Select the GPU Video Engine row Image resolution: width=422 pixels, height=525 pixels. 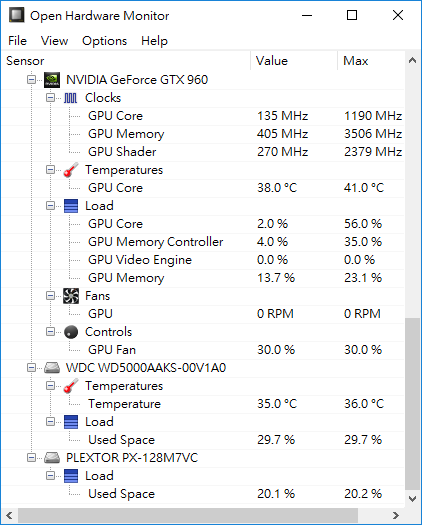pyautogui.click(x=203, y=260)
